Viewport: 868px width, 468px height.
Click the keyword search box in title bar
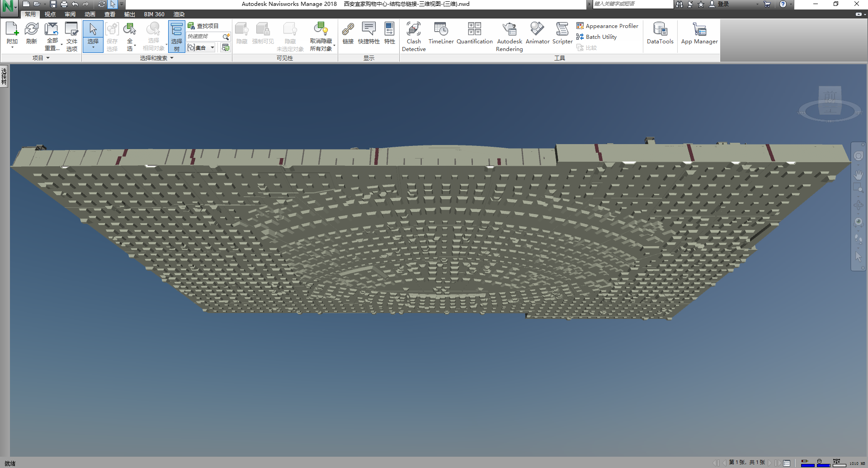click(x=633, y=4)
